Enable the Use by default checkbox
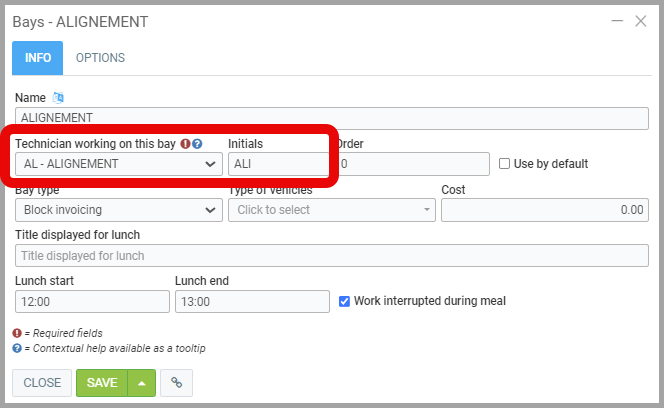The width and height of the screenshot is (664, 408). 505,164
